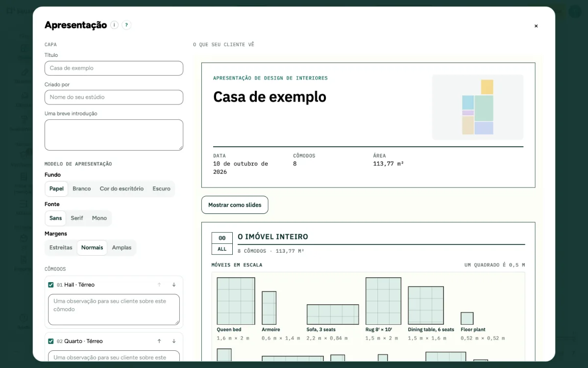Choose Cor do escritório background
588x368 pixels.
pos(122,189)
